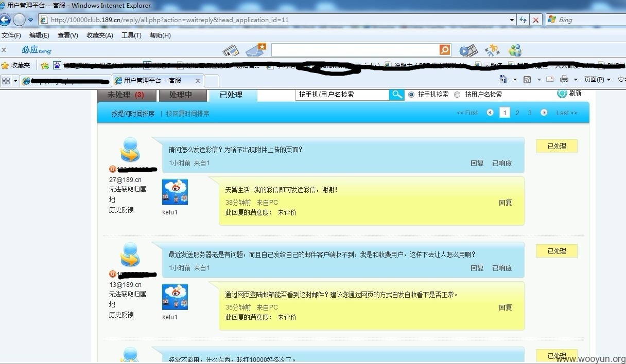Click the Quick Tabs grid icon
This screenshot has height=364, width=626.
pos(6,81)
